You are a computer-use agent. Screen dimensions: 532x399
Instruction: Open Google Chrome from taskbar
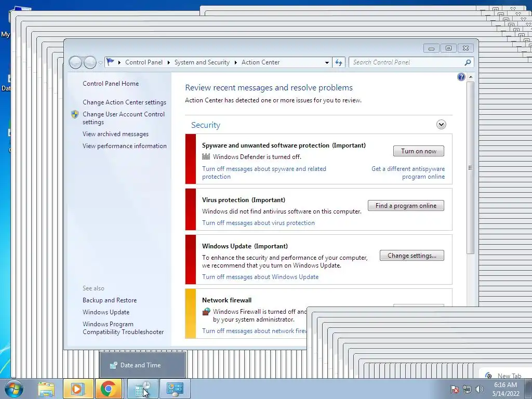109,389
